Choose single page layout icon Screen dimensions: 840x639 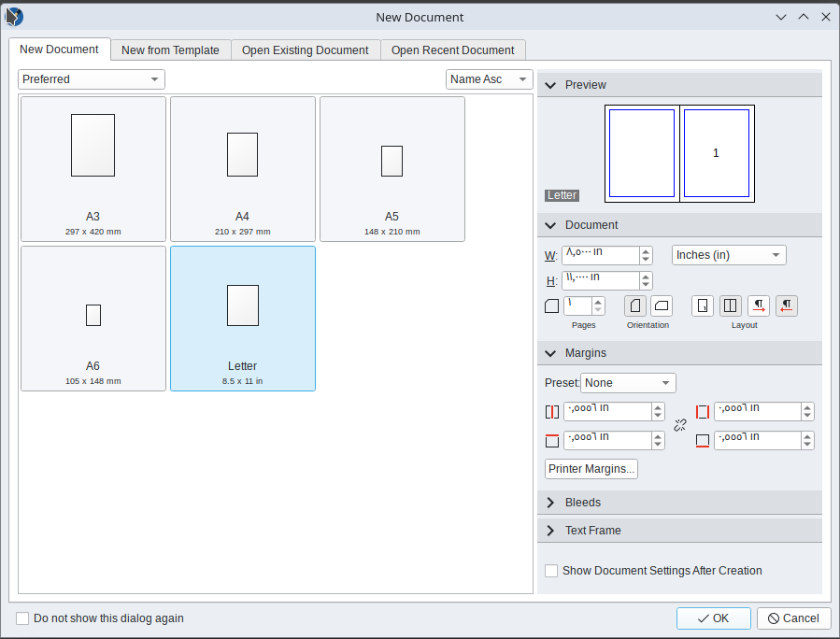tap(703, 306)
